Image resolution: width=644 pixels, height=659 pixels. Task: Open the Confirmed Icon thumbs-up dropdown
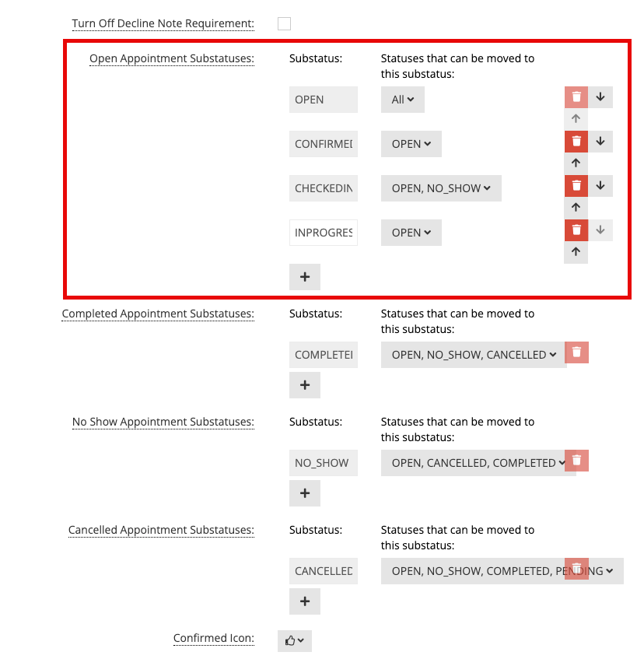(x=295, y=641)
